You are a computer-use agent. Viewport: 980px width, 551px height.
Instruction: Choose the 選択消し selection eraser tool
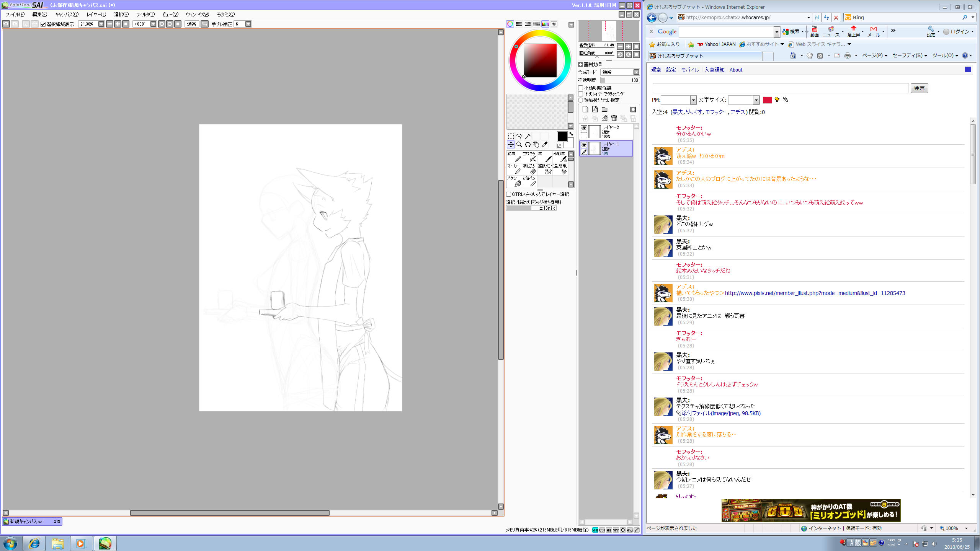(x=560, y=169)
